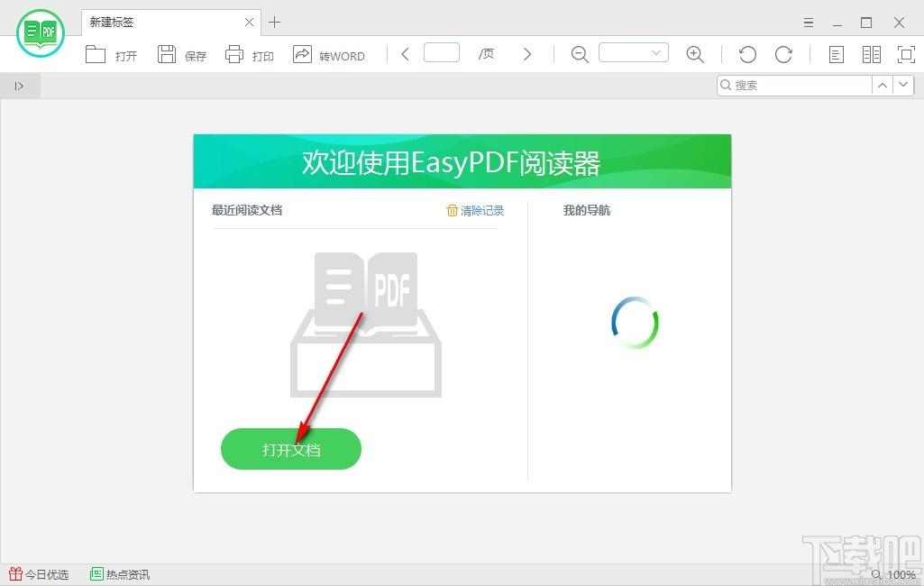This screenshot has width=924, height=586.
Task: Go to the next page arrow
Action: click(x=527, y=54)
